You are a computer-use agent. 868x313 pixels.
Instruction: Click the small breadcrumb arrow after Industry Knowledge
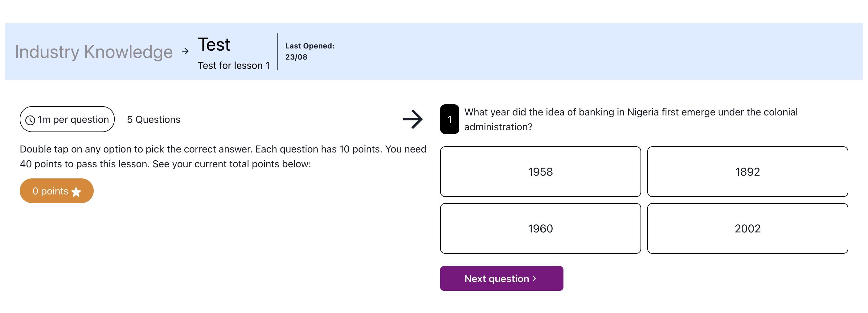tap(185, 51)
